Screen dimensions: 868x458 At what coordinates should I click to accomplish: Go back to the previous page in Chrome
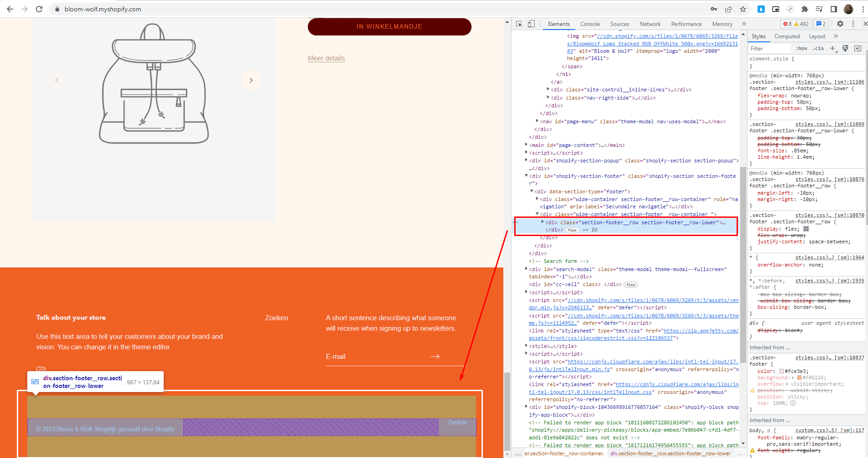[x=10, y=9]
